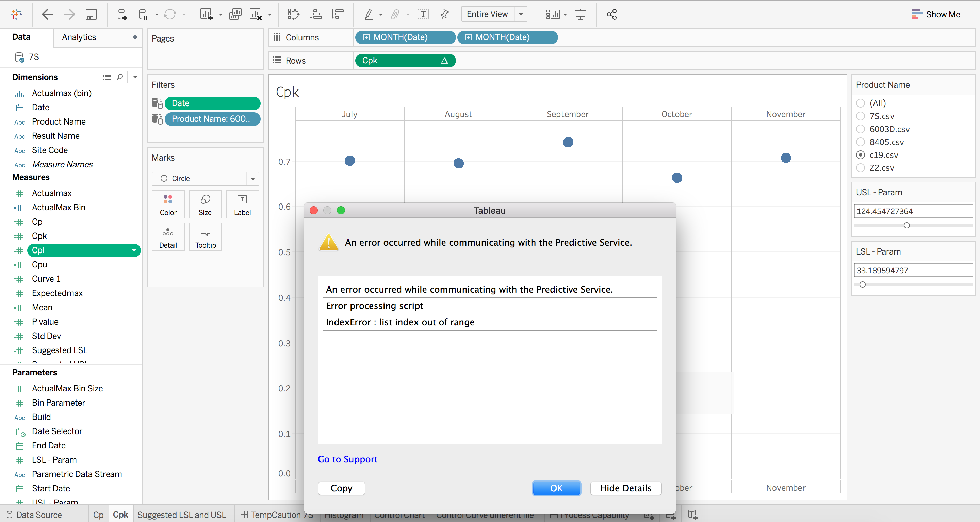Viewport: 980px width, 522px height.
Task: Switch to the Analytics pane
Action: pyautogui.click(x=79, y=37)
